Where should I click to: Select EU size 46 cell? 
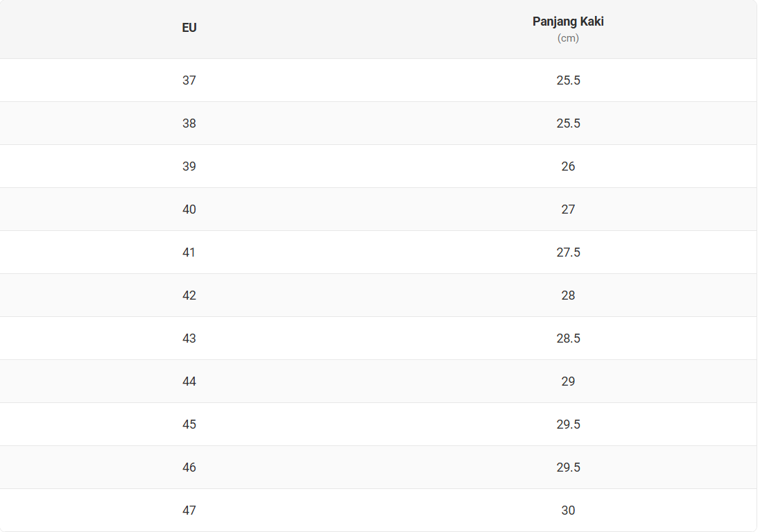pos(189,467)
